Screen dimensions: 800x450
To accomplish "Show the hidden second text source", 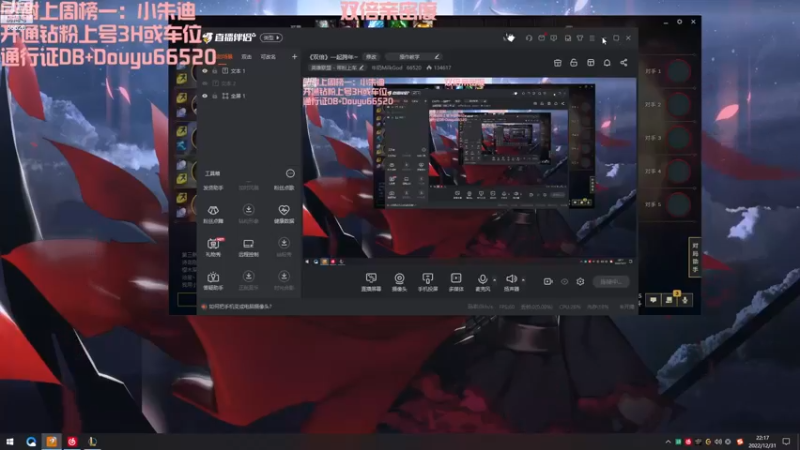I will 205,83.
